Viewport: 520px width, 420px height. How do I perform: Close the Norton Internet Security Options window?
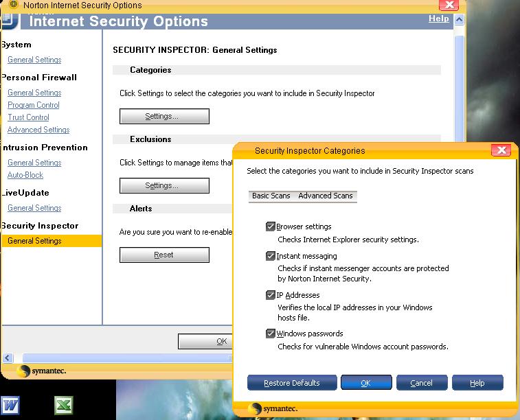pyautogui.click(x=449, y=5)
